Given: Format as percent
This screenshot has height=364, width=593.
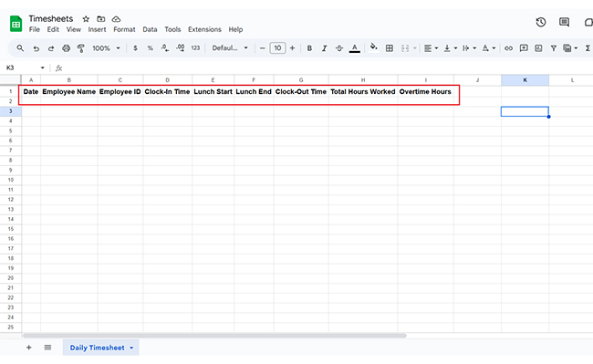Looking at the screenshot, I should click(x=151, y=48).
